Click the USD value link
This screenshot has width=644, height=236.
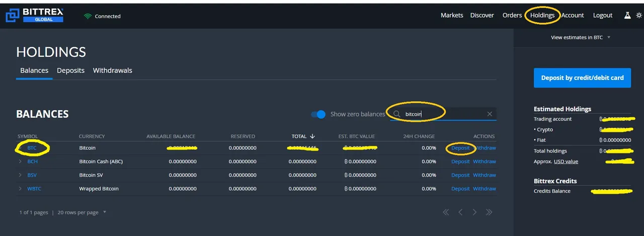(x=566, y=162)
